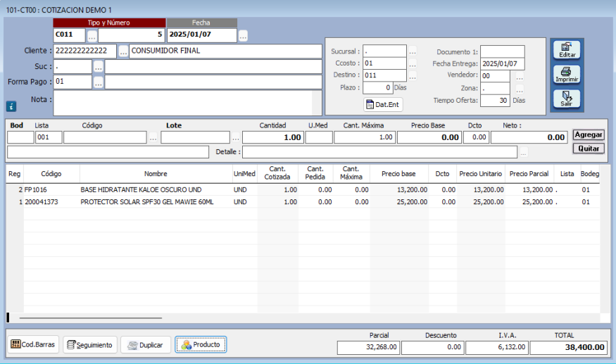The width and height of the screenshot is (616, 364).
Task: Click the document number field showing 5
Action: (x=131, y=35)
